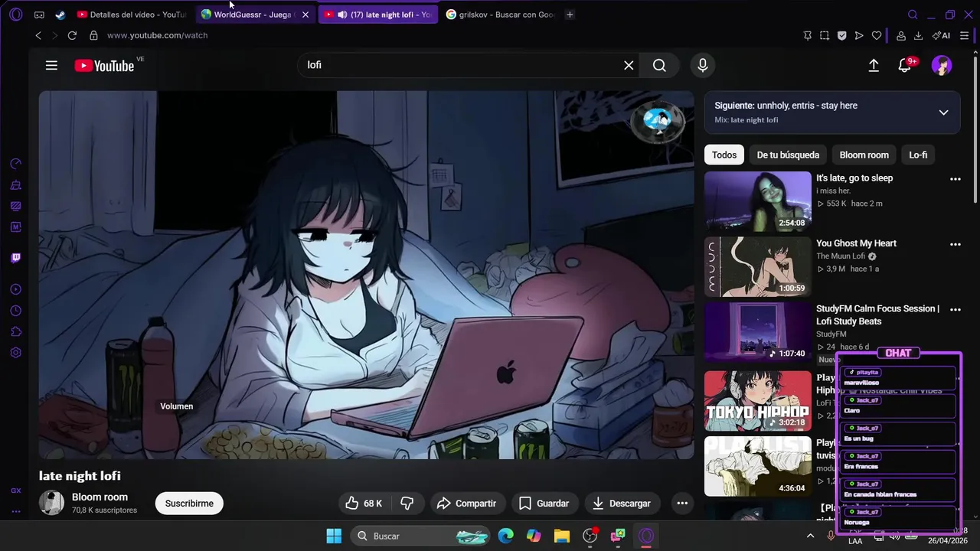Open the Opera ad blocker shield

(x=841, y=35)
